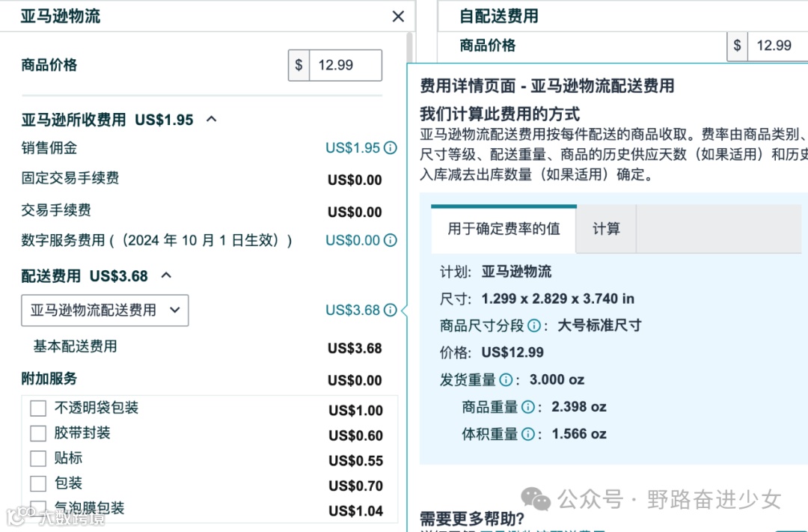Switch to the 计算 tab
This screenshot has height=532, width=808.
(606, 228)
